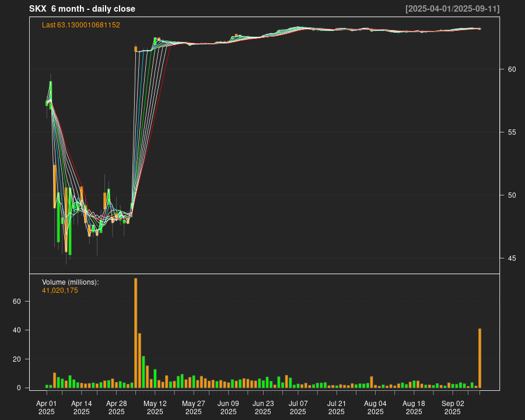This screenshot has width=525, height=420.
Task: Click the 'Jun 09 2025' x-axis date label
Action: click(x=228, y=407)
